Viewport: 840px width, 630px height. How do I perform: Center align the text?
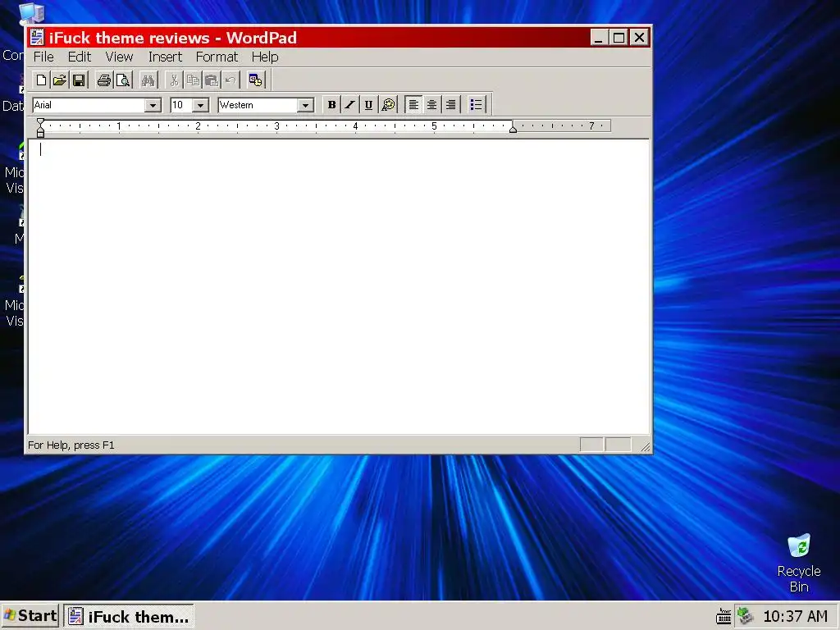pos(431,104)
